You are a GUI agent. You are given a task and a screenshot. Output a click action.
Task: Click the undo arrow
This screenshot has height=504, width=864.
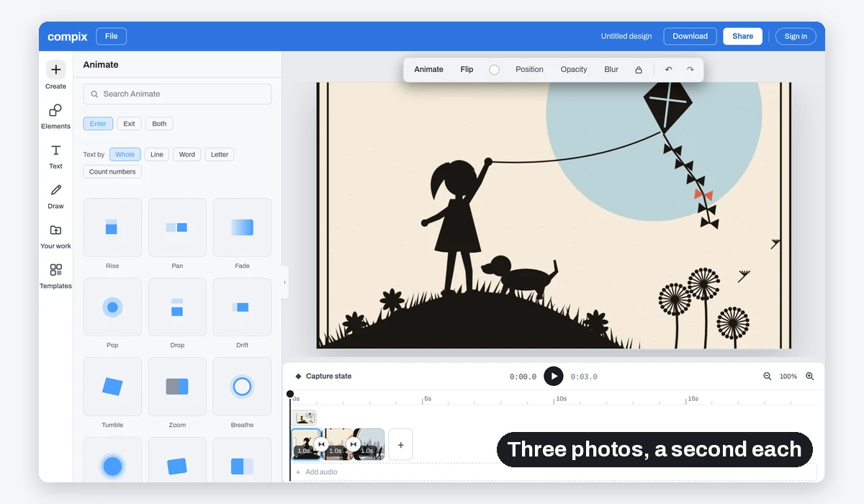pyautogui.click(x=668, y=70)
